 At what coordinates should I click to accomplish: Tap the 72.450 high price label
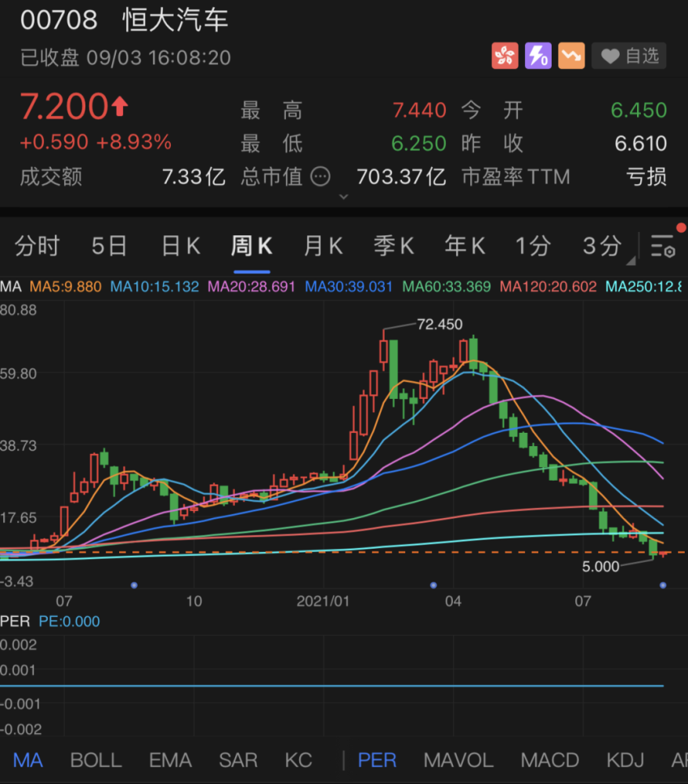[440, 325]
